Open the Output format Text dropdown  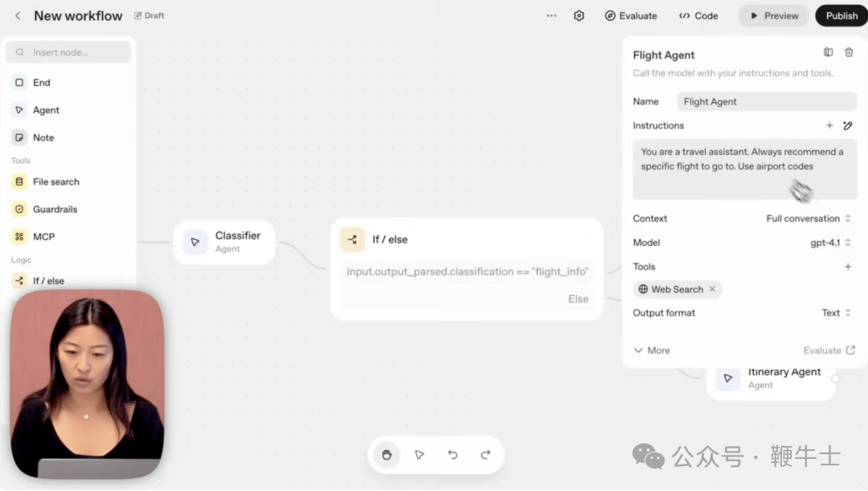pyautogui.click(x=836, y=313)
